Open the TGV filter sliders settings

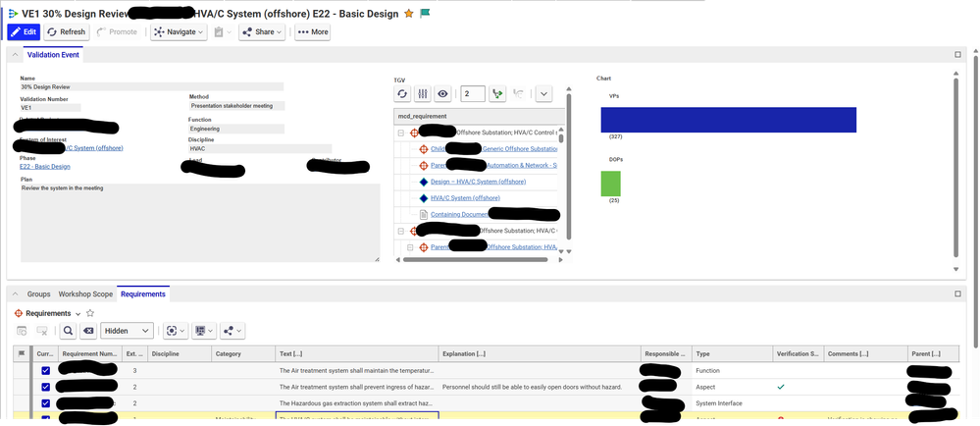pos(423,93)
